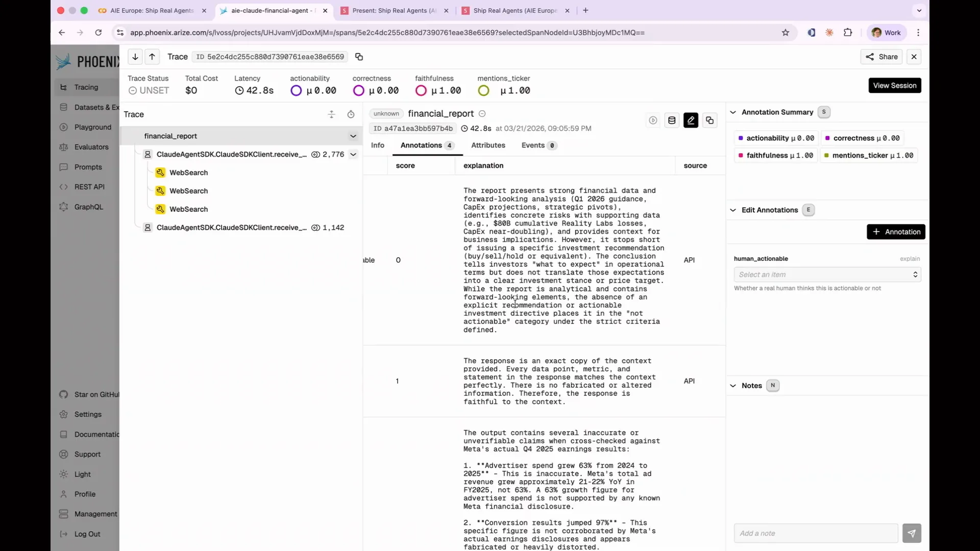Open Documentation in the sidebar
This screenshot has height=551, width=980.
tap(89, 434)
